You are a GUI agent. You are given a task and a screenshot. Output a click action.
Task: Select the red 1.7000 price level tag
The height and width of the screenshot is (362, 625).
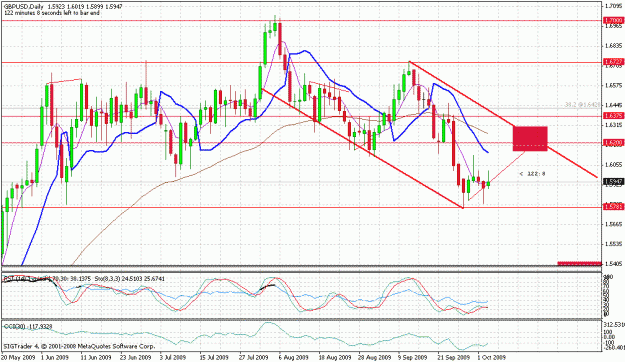pyautogui.click(x=614, y=20)
